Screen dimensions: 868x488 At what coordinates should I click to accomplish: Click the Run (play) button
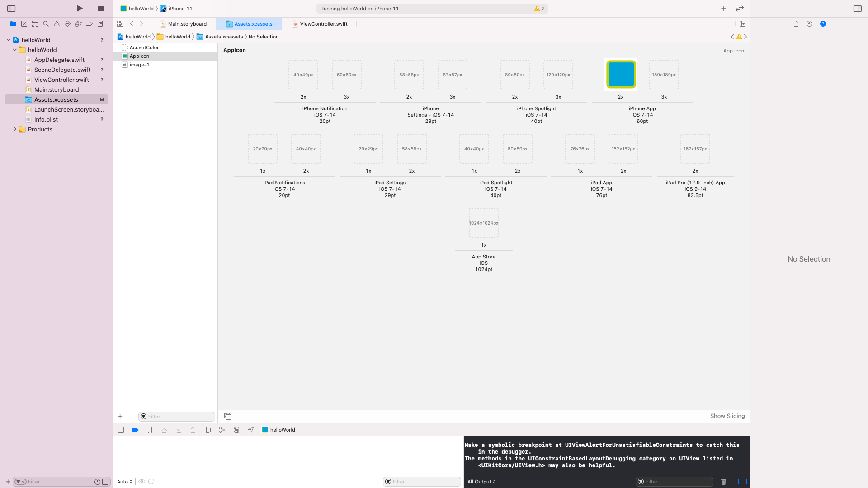(80, 9)
